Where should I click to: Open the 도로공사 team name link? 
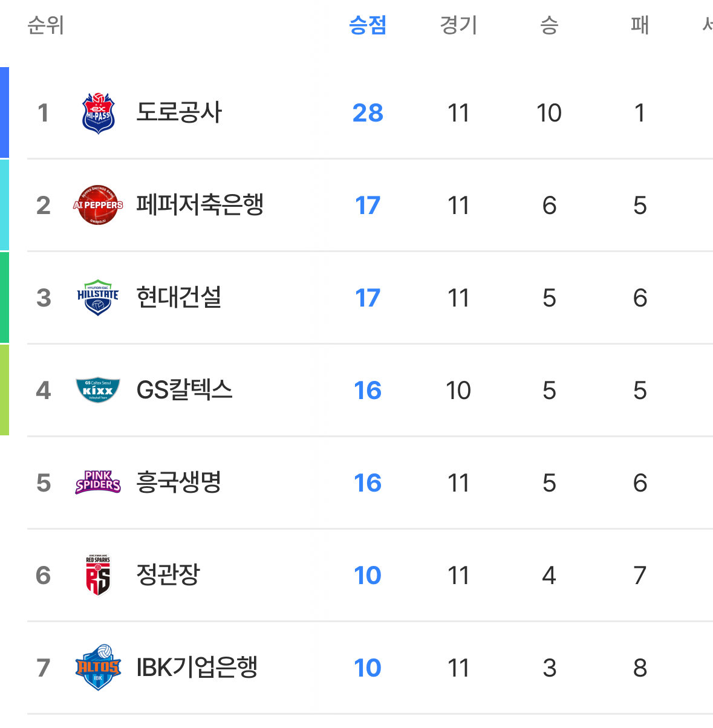click(180, 112)
